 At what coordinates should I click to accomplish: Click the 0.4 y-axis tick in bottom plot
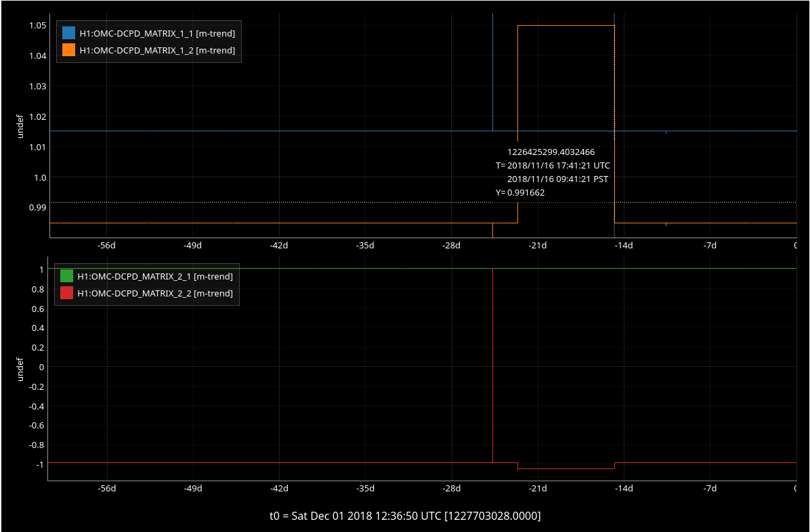pos(38,328)
